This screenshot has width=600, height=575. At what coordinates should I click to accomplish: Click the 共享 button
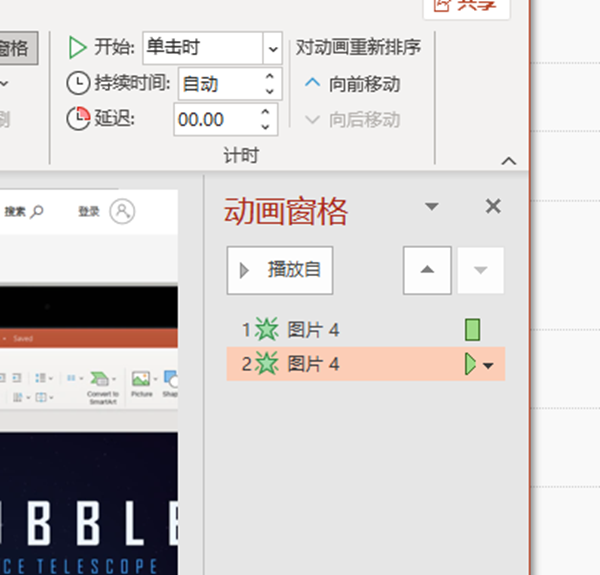tap(466, 6)
